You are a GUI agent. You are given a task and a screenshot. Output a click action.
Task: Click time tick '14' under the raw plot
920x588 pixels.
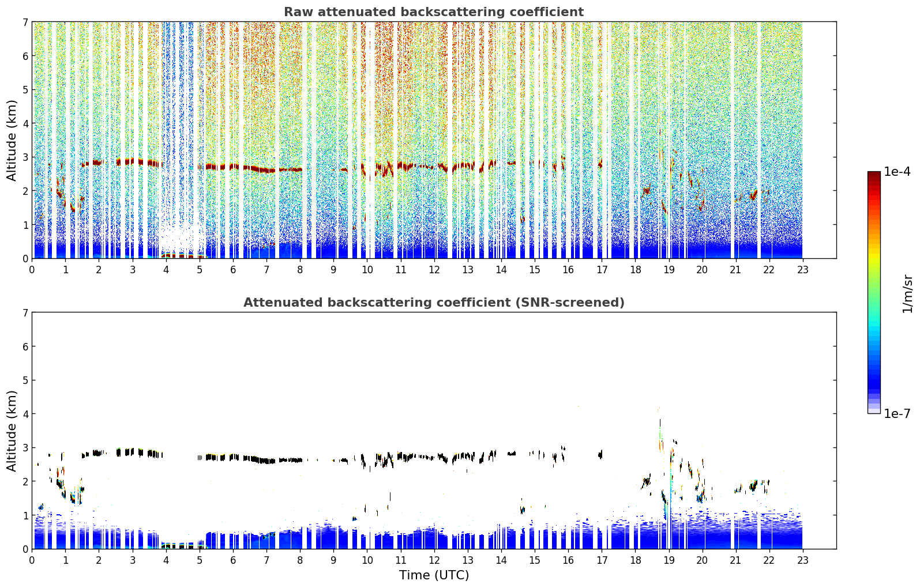[x=501, y=270]
